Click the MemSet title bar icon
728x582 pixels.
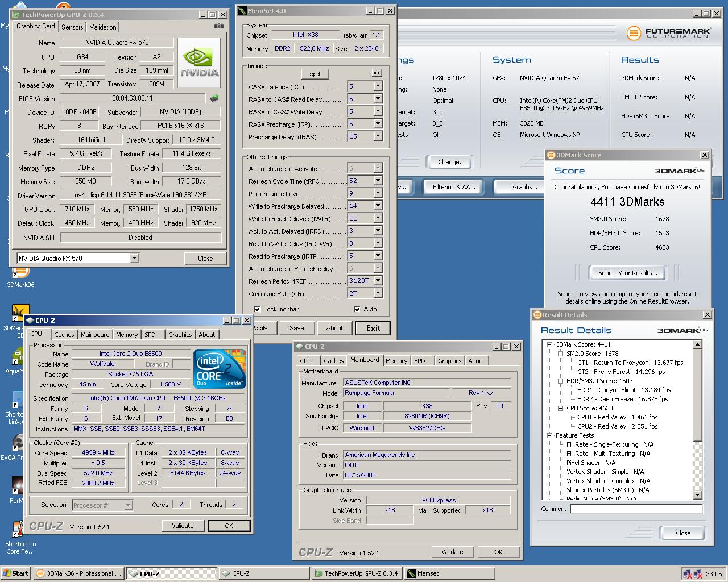(242, 10)
